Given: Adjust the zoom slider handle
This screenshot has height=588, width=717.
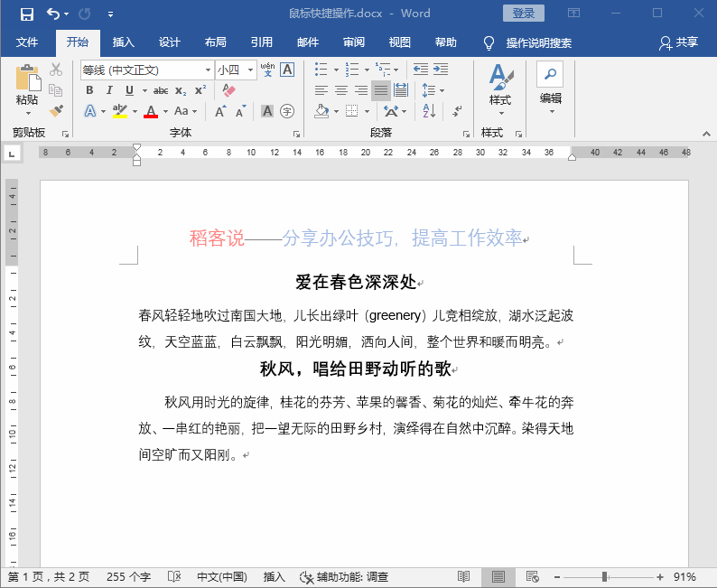Looking at the screenshot, I should click(x=604, y=577).
